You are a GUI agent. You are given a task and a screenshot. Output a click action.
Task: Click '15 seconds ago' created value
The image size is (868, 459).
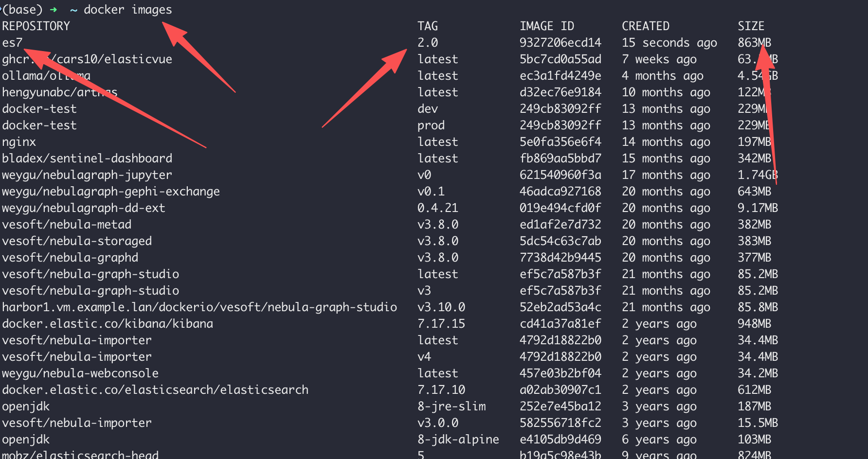pyautogui.click(x=669, y=43)
